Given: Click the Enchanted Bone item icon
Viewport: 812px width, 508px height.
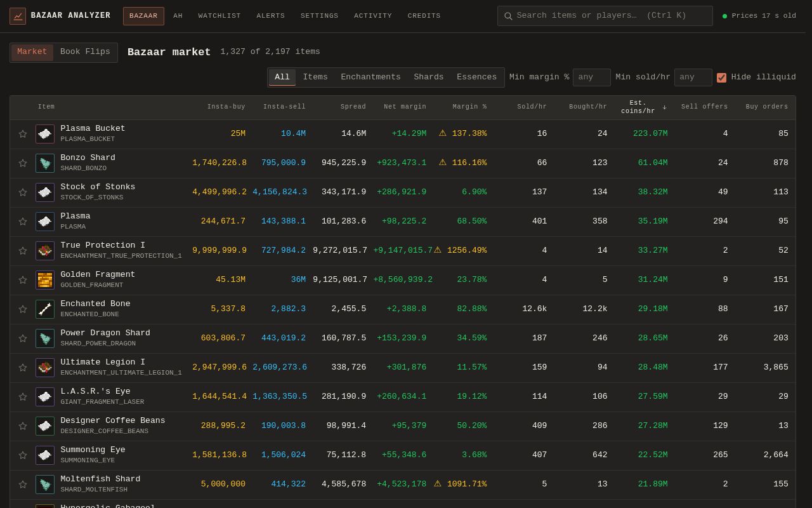Looking at the screenshot, I should click(45, 309).
